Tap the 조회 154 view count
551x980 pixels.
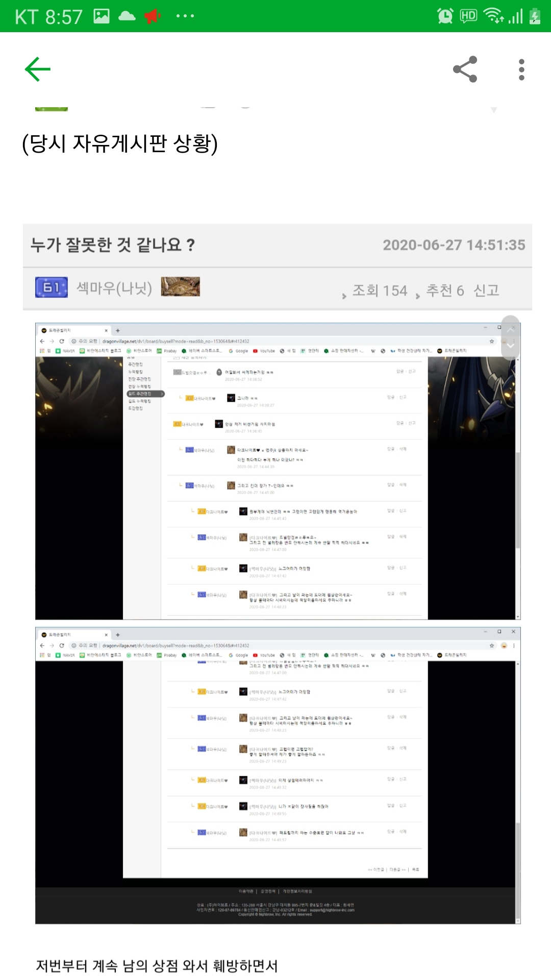380,290
